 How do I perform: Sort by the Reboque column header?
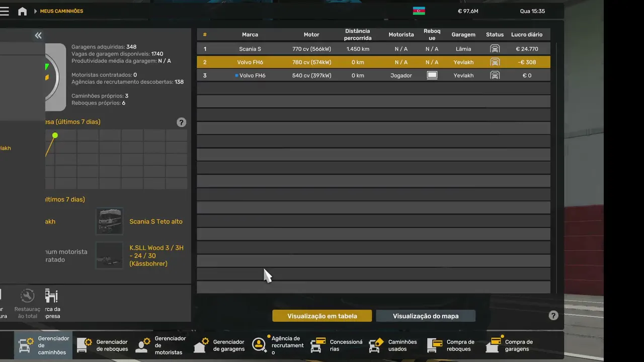(432, 35)
